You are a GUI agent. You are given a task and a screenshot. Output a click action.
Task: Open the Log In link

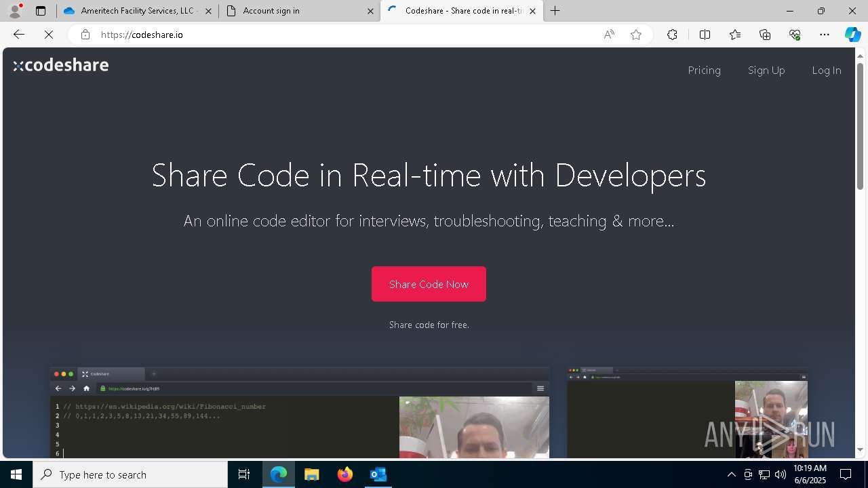(826, 70)
